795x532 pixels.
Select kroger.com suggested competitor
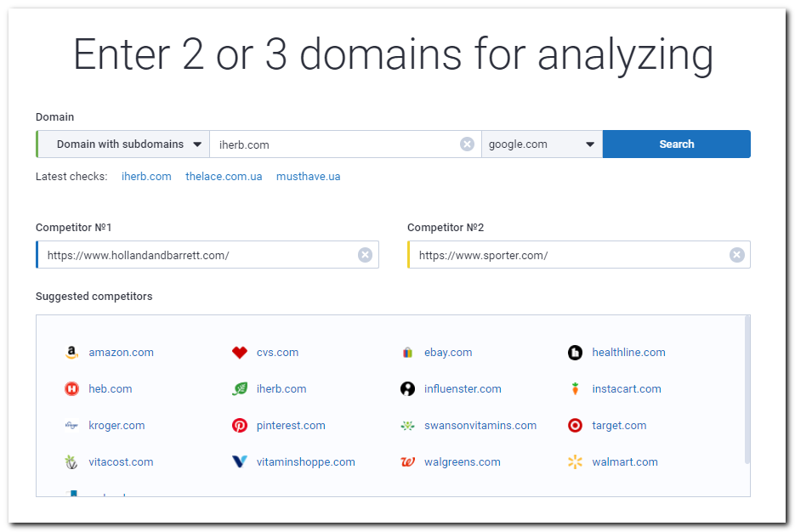[116, 425]
